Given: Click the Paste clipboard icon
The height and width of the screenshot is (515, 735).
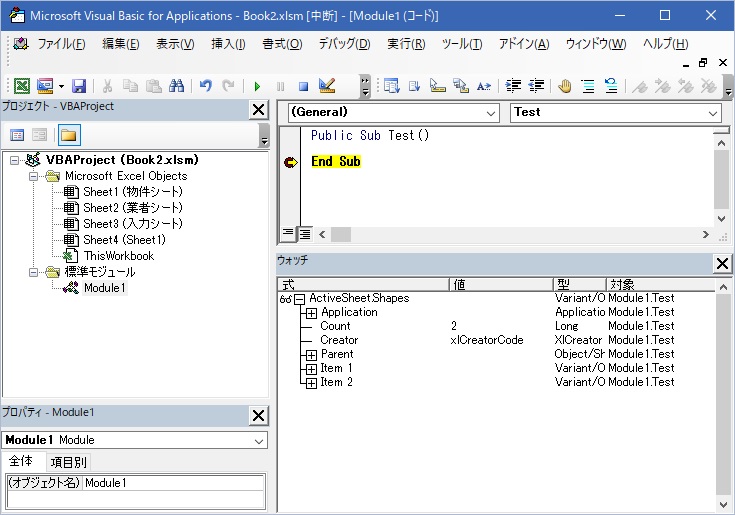Looking at the screenshot, I should point(153,86).
